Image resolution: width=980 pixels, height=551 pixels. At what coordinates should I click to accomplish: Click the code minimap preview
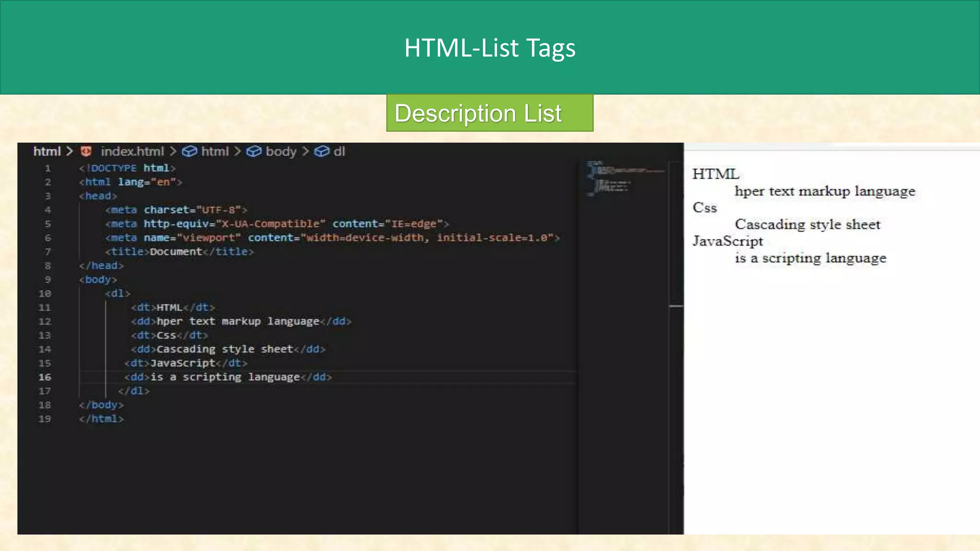[x=624, y=178]
